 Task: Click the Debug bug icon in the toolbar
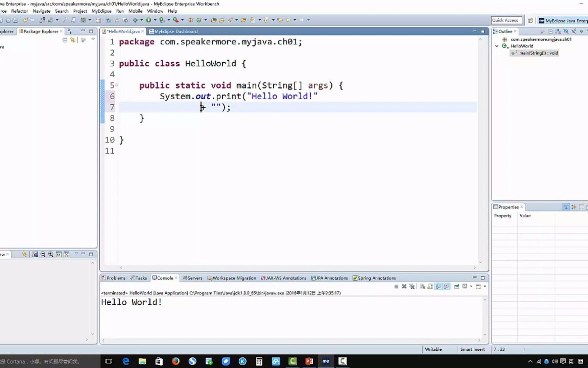[x=135, y=20]
